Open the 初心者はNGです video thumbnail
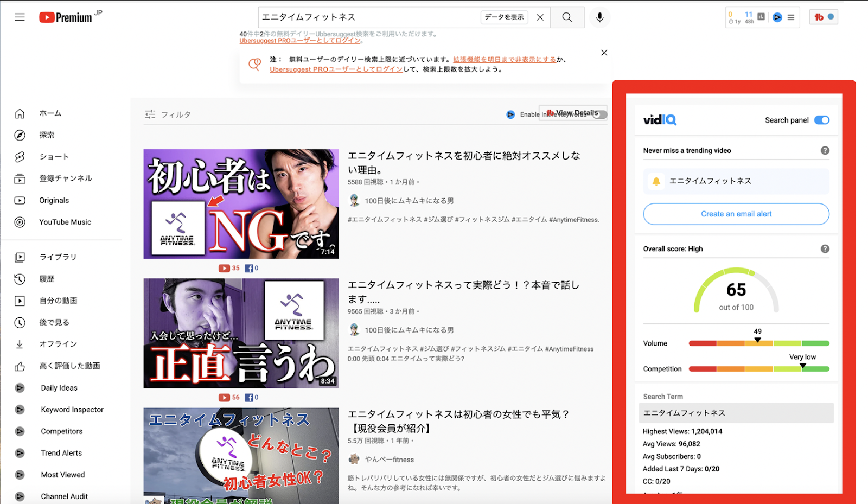868x504 pixels. pos(241,204)
